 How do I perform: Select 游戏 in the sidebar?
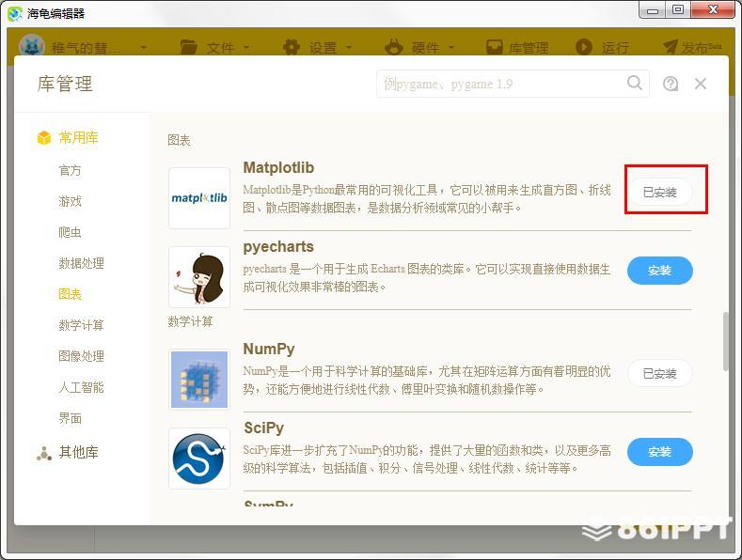70,201
